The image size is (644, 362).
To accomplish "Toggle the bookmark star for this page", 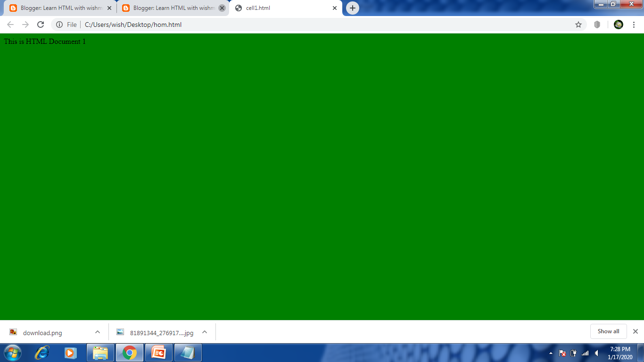I will 578,24.
